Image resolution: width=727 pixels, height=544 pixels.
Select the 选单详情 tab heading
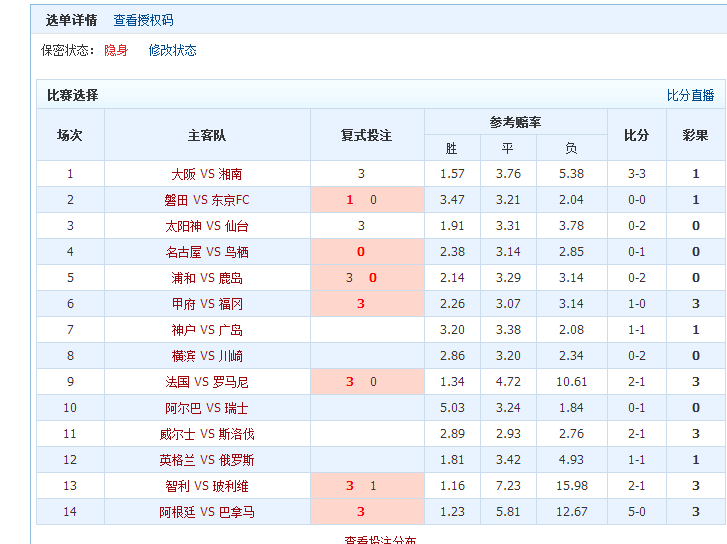click(71, 20)
